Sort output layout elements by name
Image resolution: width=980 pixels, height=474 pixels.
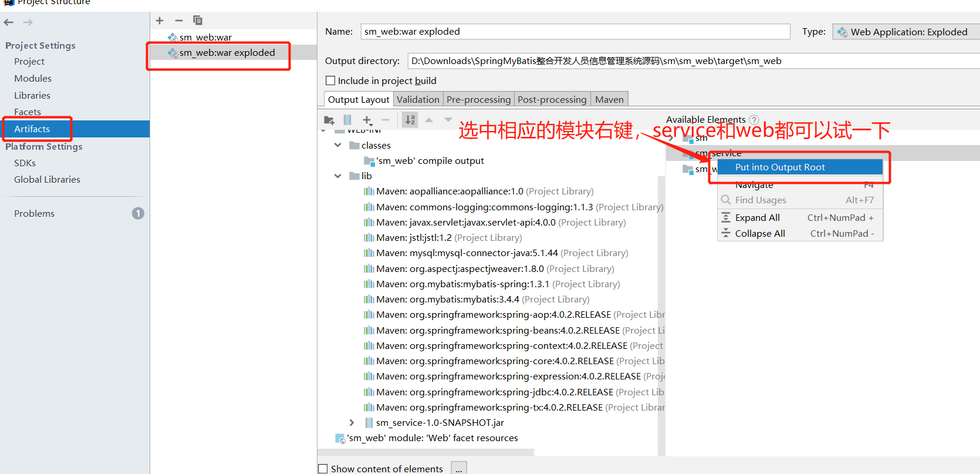(x=410, y=120)
